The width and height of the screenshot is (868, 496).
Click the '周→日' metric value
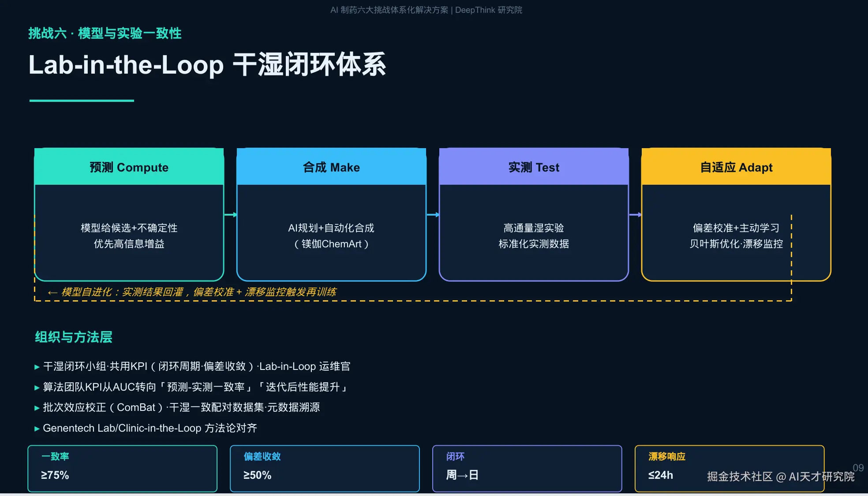tap(462, 475)
